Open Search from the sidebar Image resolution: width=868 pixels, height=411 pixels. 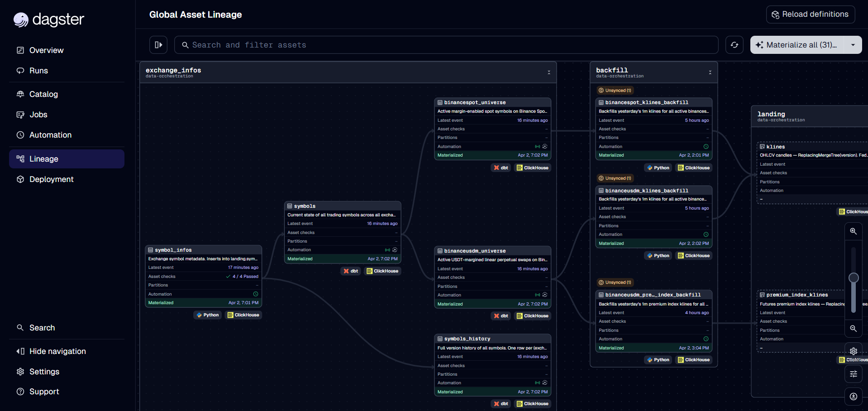67,328
